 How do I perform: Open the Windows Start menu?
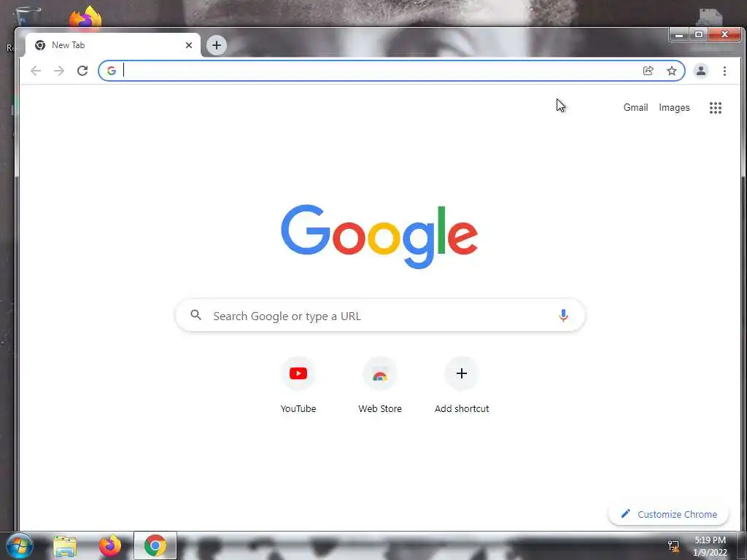(x=19, y=545)
